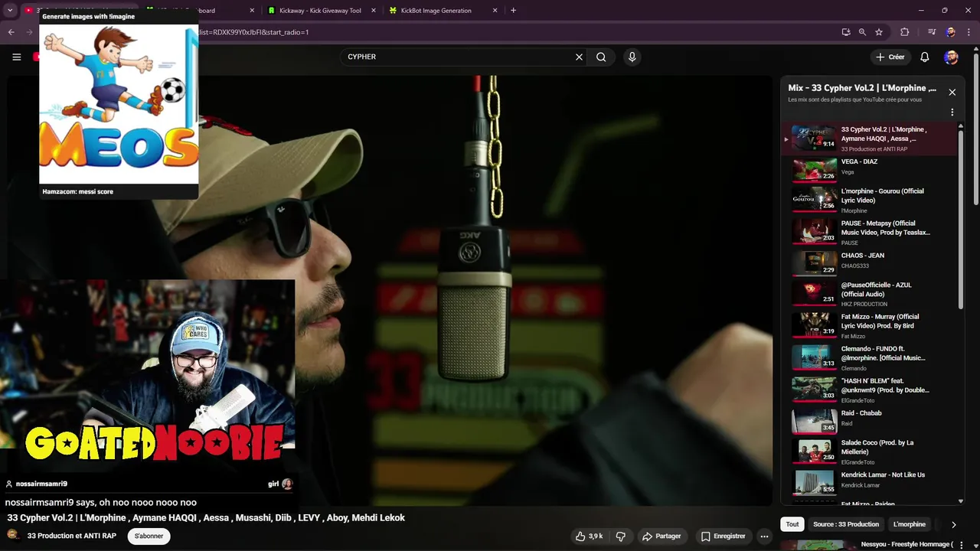Play Salade Coco by ElGrandeToto

click(869, 452)
